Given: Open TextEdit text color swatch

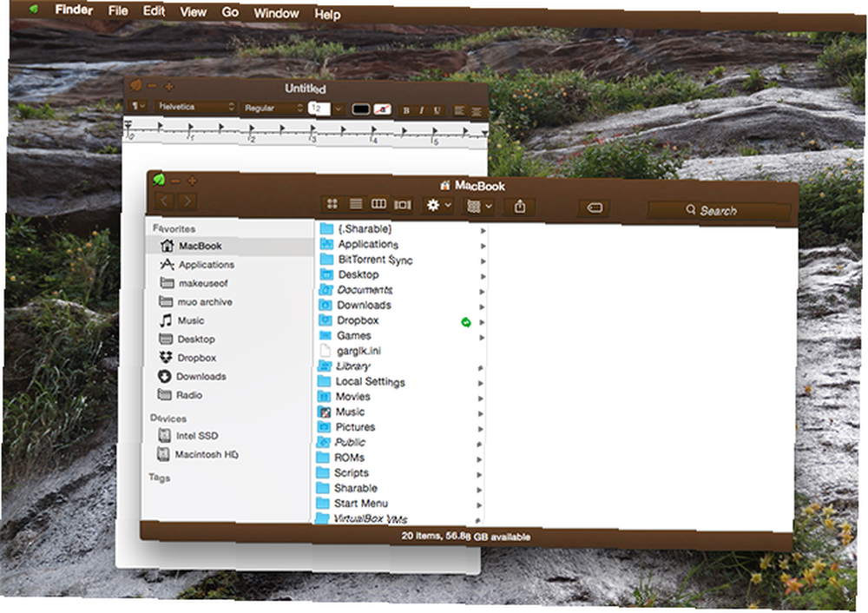Looking at the screenshot, I should [x=361, y=109].
